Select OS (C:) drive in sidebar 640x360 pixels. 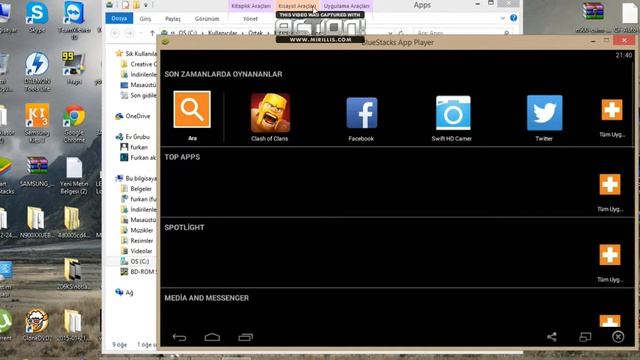[x=135, y=261]
